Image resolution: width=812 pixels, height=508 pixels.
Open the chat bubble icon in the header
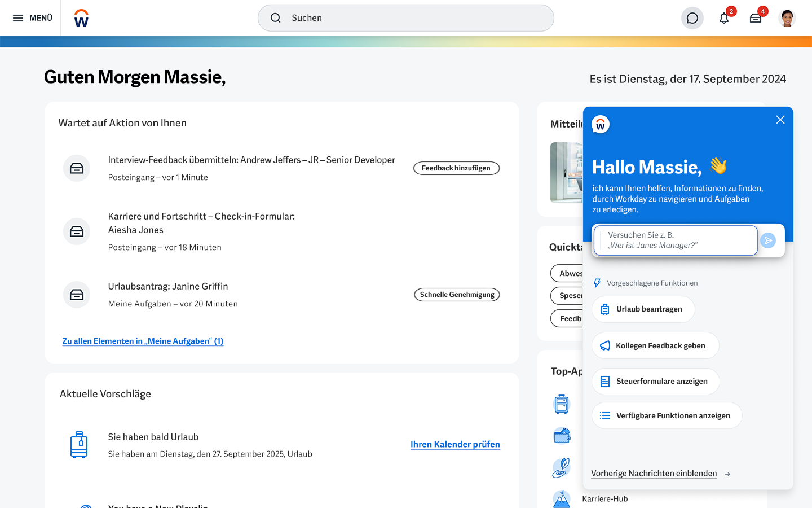point(692,18)
